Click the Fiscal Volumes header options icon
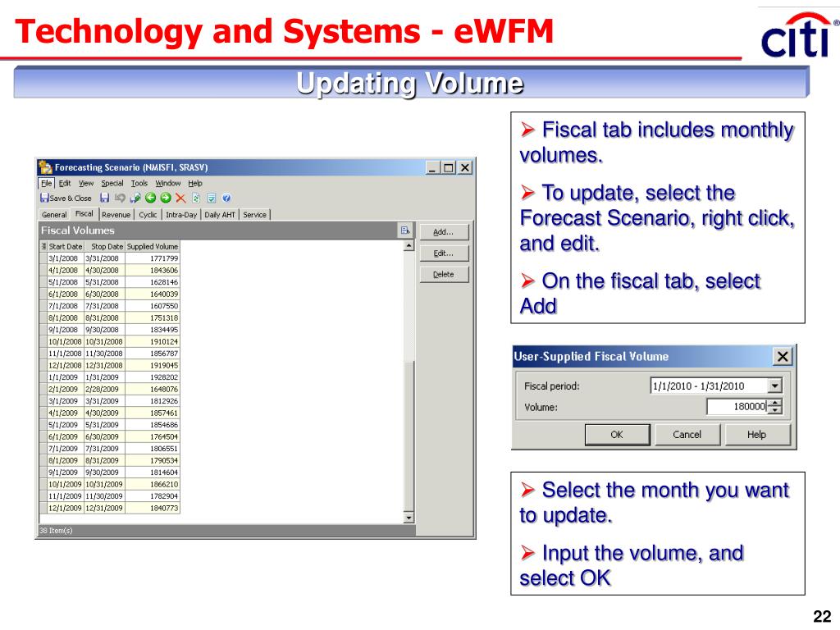This screenshot has height=630, width=840. tap(405, 231)
